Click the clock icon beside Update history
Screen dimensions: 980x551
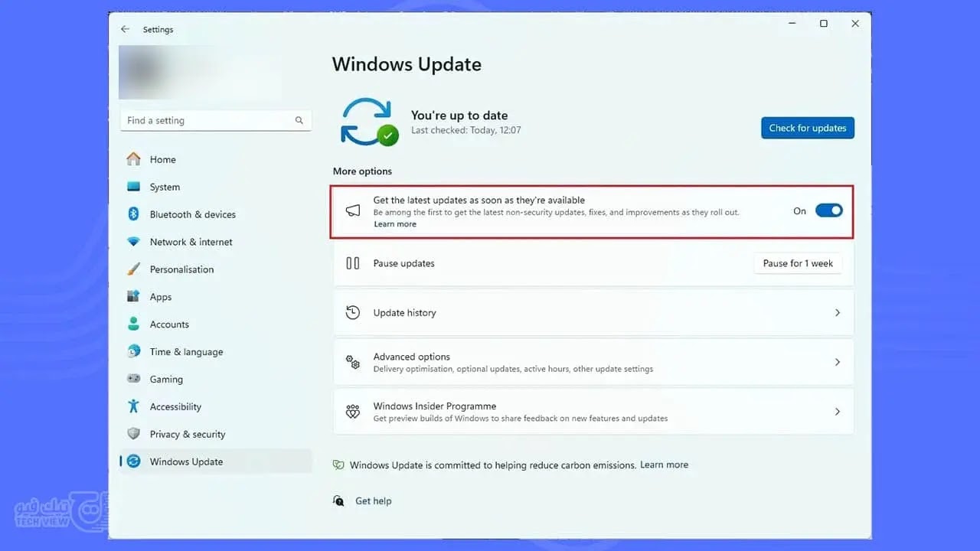point(353,312)
